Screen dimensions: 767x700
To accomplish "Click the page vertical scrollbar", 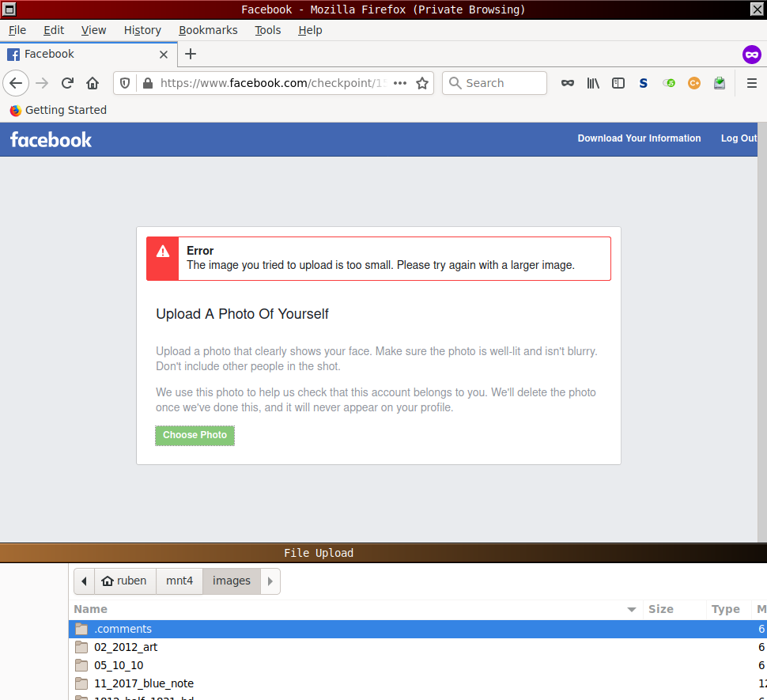I will tap(762, 331).
